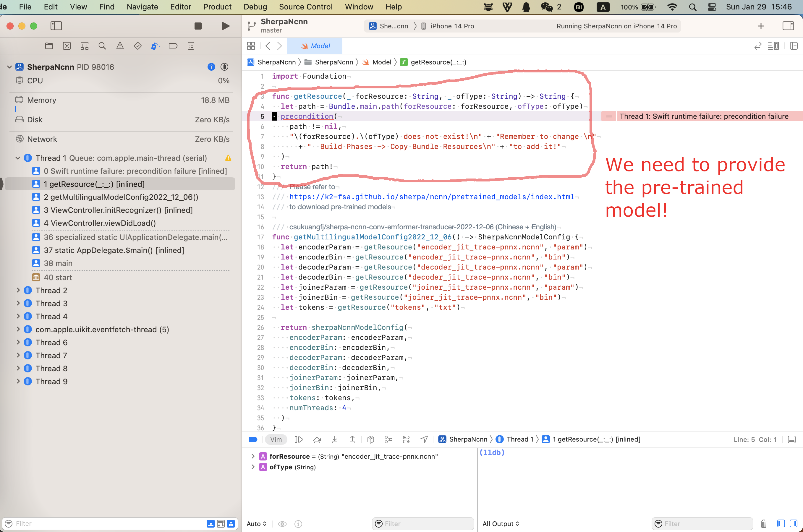Click Continue program execution in debug bar
The image size is (803, 532).
click(x=299, y=439)
